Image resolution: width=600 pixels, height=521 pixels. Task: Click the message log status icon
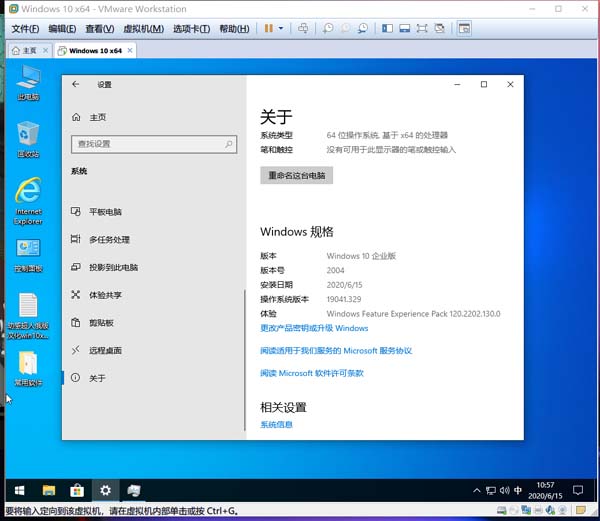[x=580, y=510]
